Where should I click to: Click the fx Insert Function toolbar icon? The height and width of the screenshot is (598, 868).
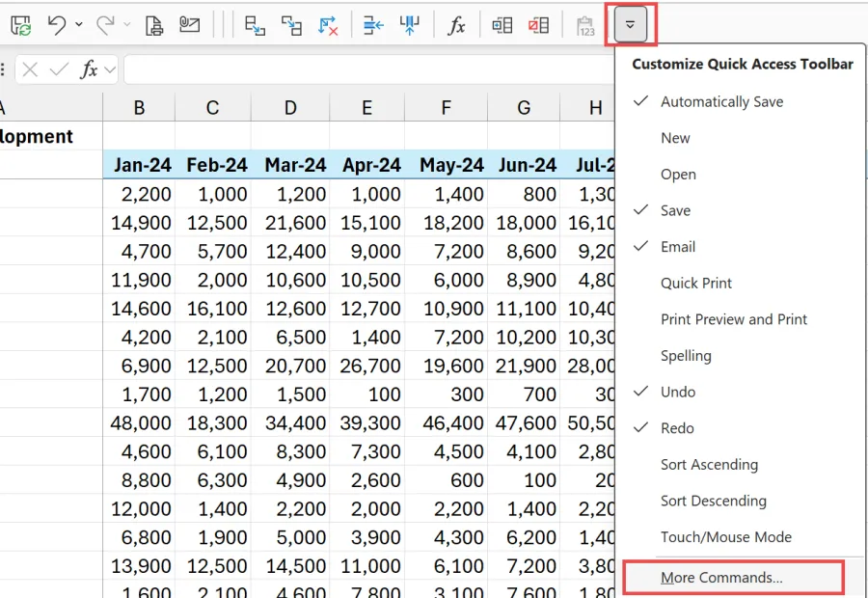[456, 26]
